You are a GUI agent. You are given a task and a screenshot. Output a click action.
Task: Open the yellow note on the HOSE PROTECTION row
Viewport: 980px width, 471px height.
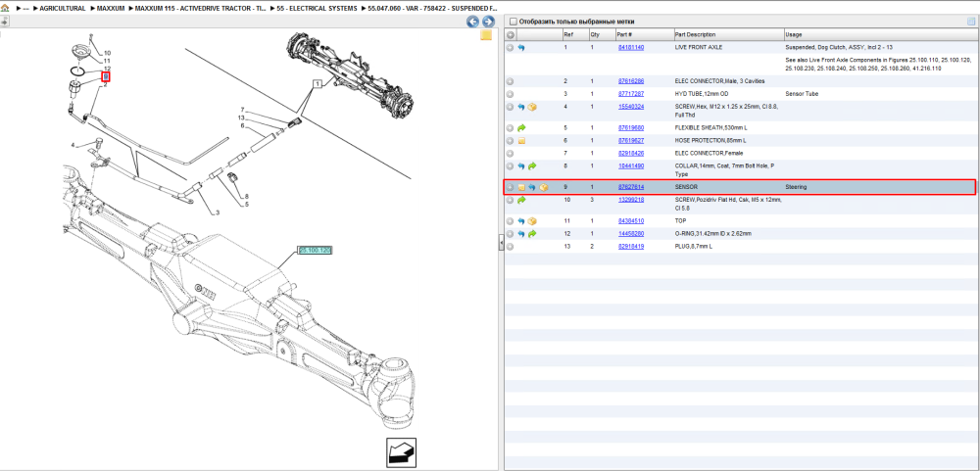click(521, 141)
